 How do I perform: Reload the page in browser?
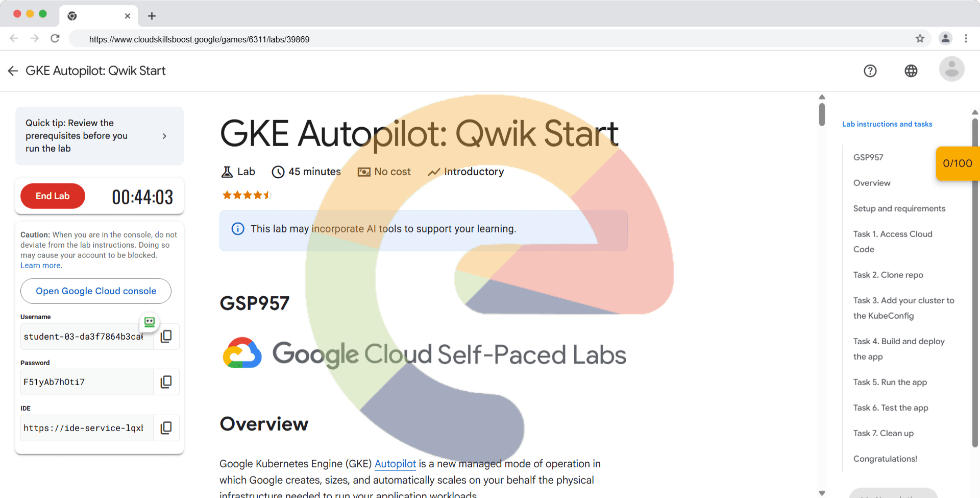click(x=55, y=39)
